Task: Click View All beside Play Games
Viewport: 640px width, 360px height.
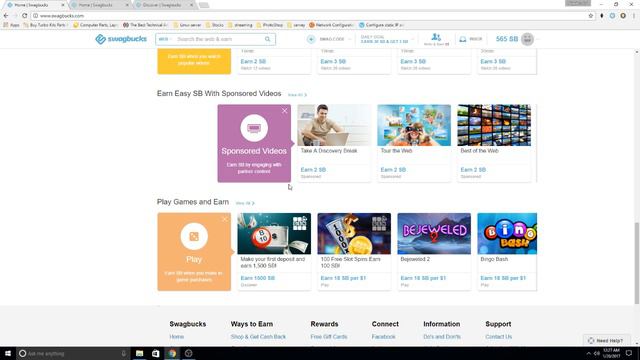Action: tap(245, 203)
